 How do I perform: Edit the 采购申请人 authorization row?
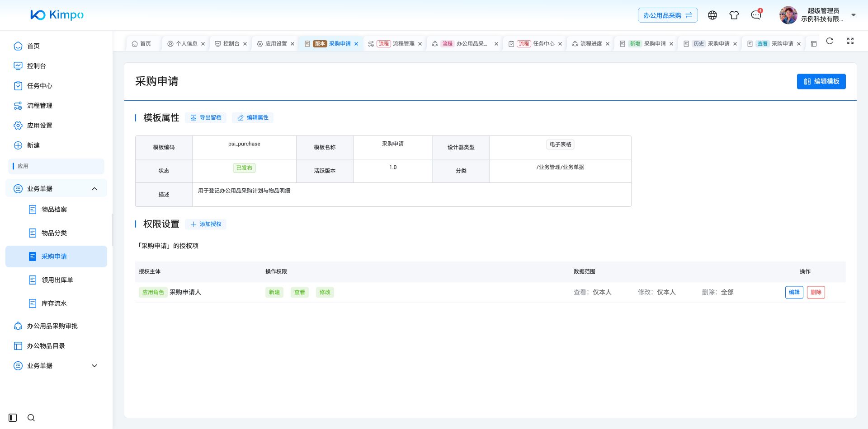coord(794,293)
